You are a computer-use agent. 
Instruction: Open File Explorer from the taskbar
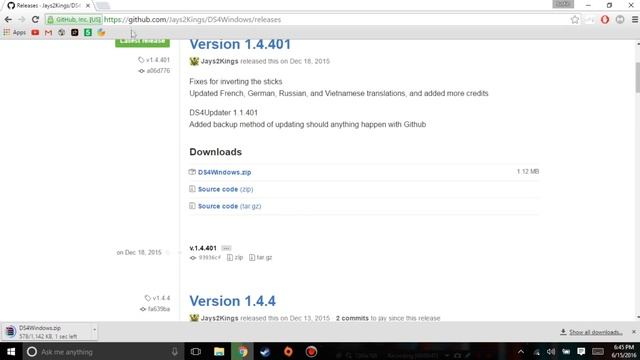tap(219, 351)
